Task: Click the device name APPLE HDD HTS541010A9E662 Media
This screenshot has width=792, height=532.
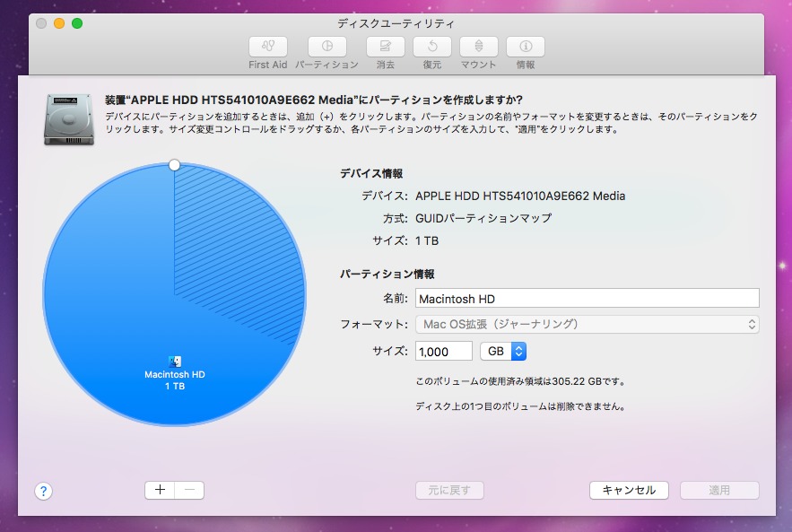Action: pos(520,196)
